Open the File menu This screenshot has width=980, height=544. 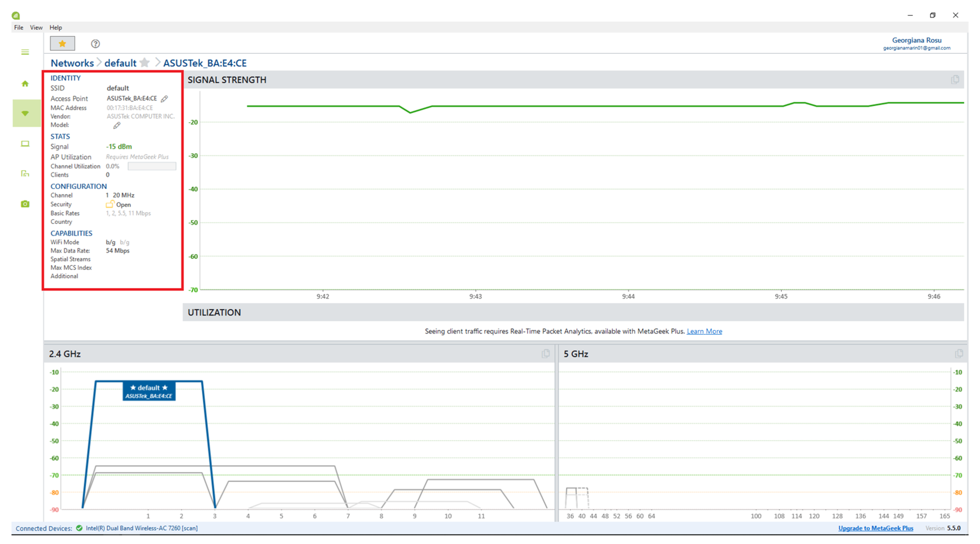click(x=18, y=27)
